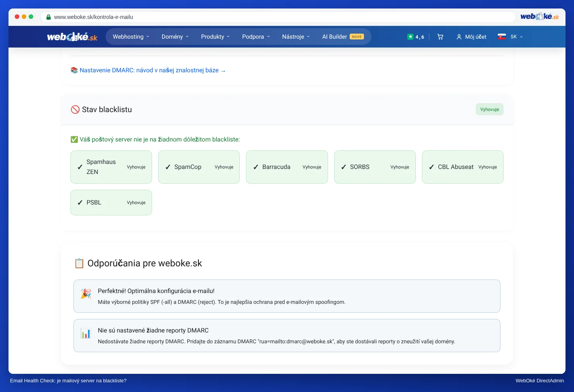Click the PSBL label
Image resolution: width=574 pixels, height=392 pixels.
tap(94, 203)
